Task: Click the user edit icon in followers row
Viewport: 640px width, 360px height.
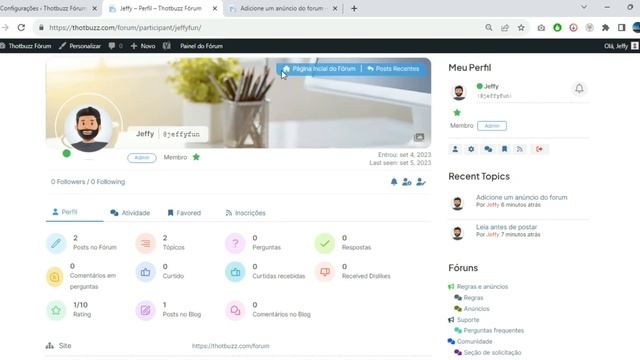Action: 421,182
